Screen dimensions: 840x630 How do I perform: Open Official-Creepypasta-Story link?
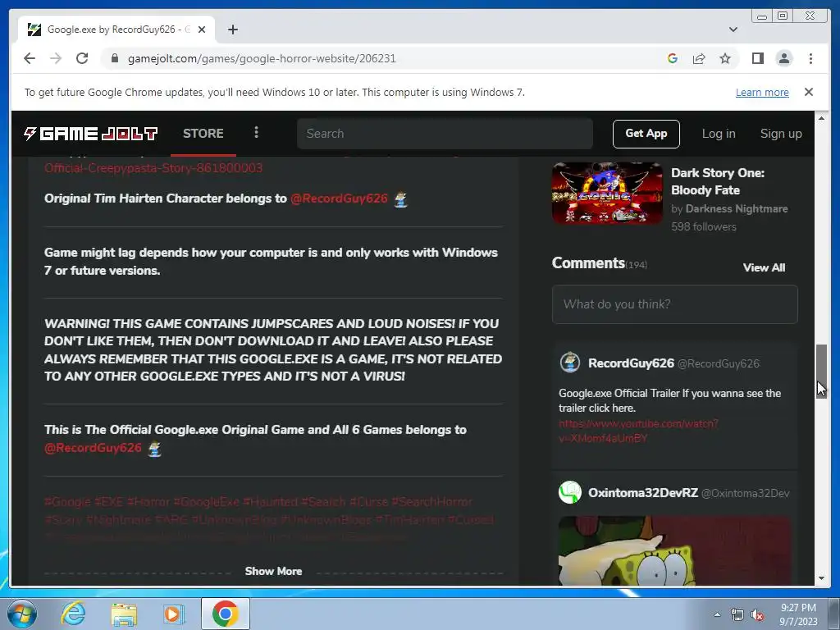pyautogui.click(x=153, y=167)
